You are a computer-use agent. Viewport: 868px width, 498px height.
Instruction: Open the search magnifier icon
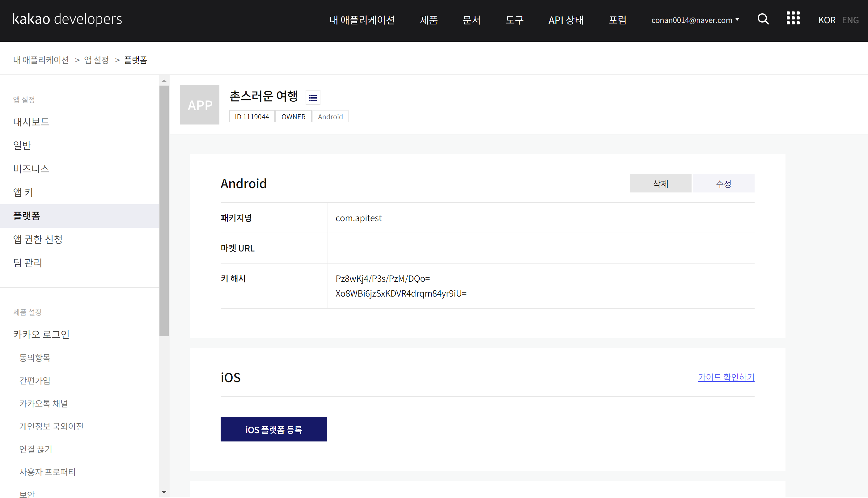763,19
